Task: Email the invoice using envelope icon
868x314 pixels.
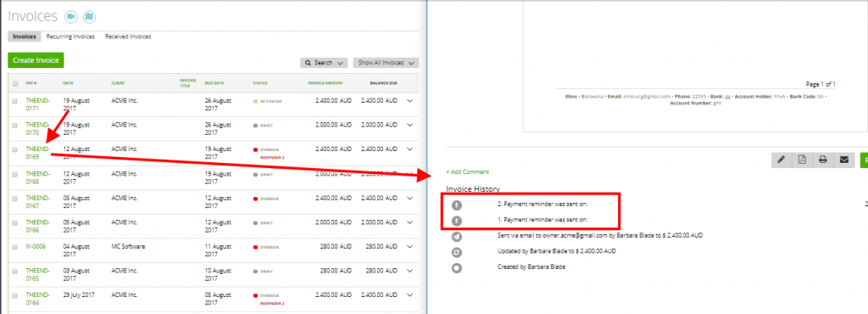Action: point(843,160)
